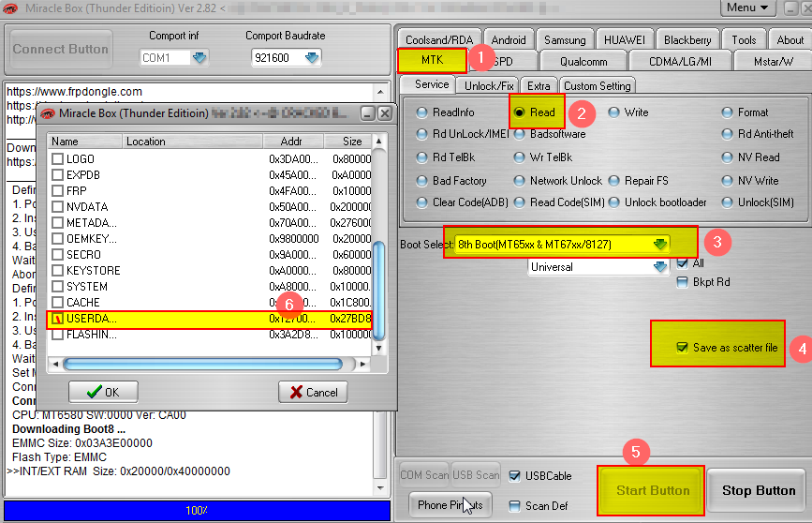Viewport: 812px width, 523px height.
Task: Cancel the partition selection dialog
Action: (313, 392)
